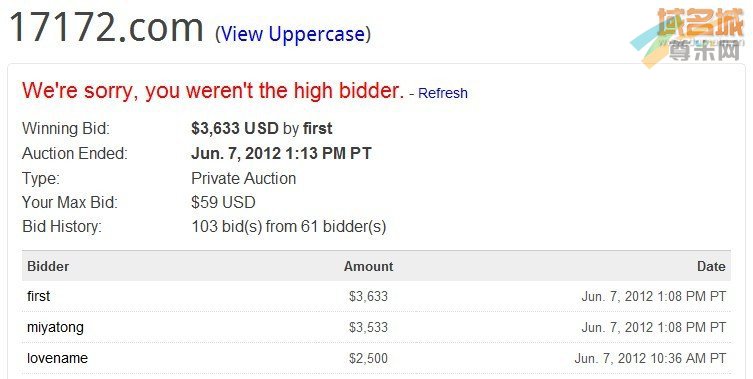Click the View Uppercase link

pos(292,34)
